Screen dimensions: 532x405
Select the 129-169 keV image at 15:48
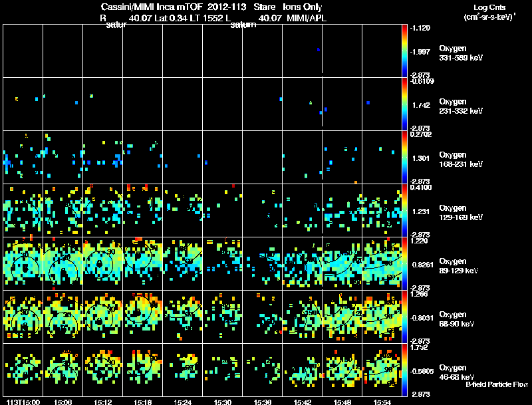[342, 210]
